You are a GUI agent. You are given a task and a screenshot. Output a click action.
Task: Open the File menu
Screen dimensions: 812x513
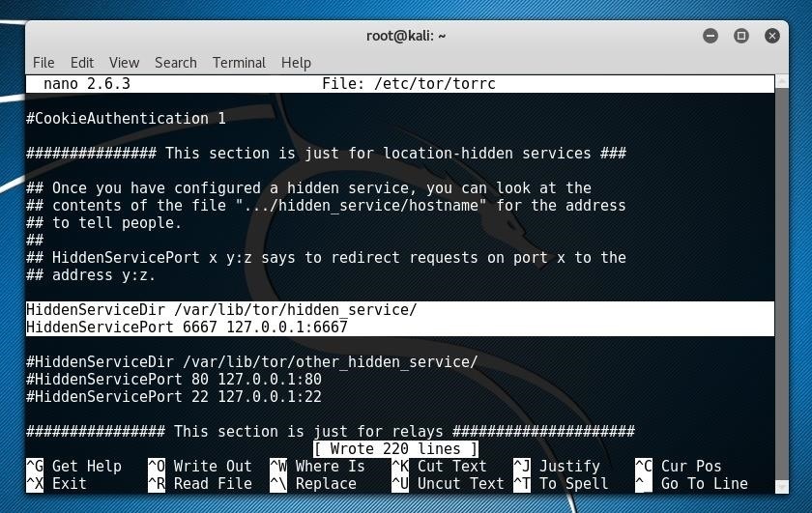[43, 63]
